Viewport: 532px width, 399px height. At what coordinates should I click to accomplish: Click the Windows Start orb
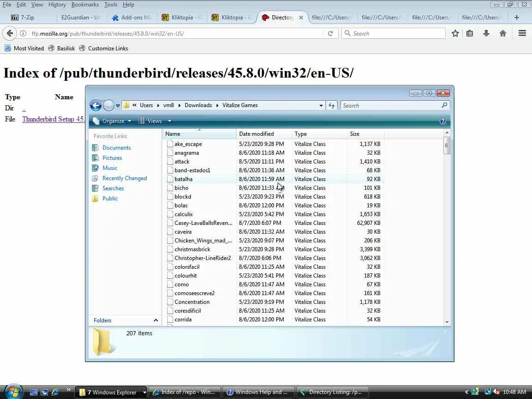(13, 392)
